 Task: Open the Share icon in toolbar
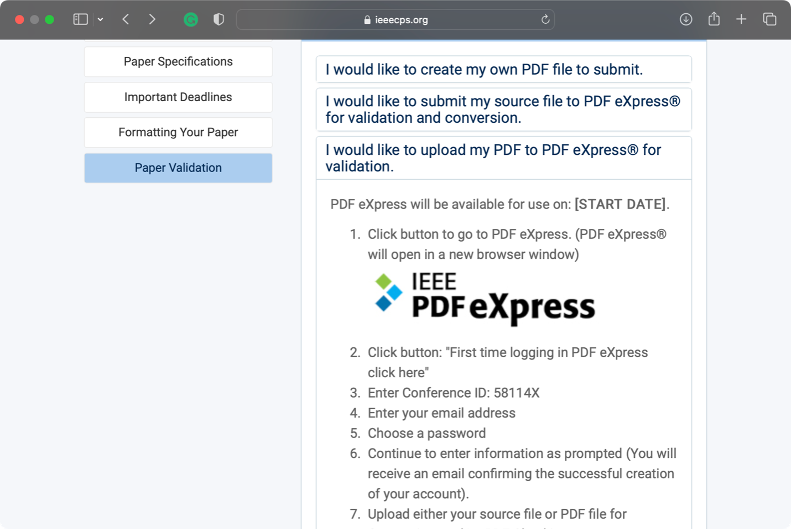714,19
